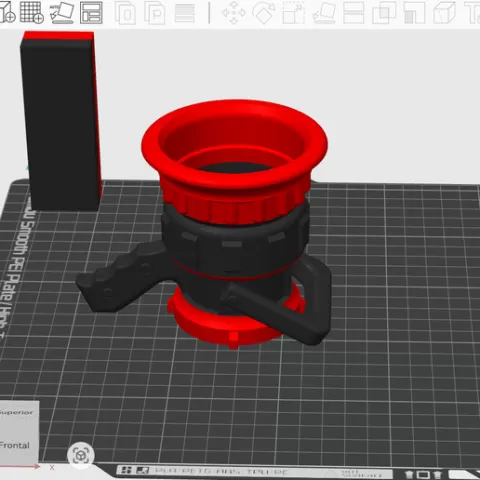Click the Add object cube icon
The image size is (480, 480).
click(x=7, y=13)
